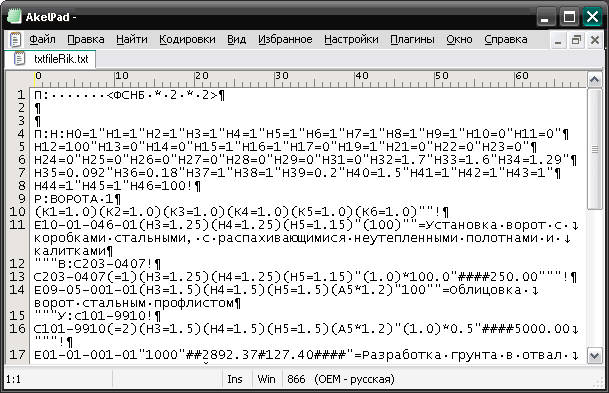Click the text H46=100! on line 8
The height and width of the screenshot is (393, 609).
pos(161,186)
